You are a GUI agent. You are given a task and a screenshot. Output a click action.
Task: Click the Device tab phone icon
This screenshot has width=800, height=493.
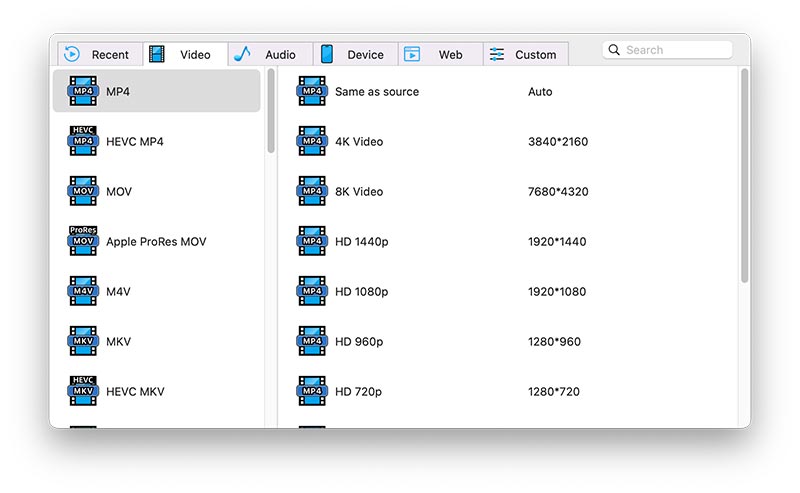click(x=327, y=54)
